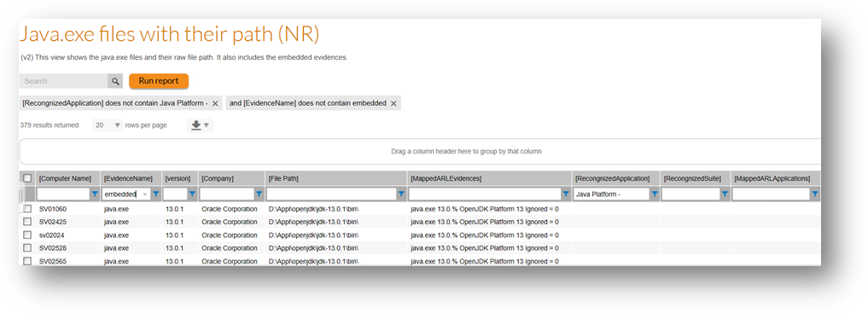Open filter funnel for RecongnizedSuite column
This screenshot has width=868, height=313.
[725, 194]
